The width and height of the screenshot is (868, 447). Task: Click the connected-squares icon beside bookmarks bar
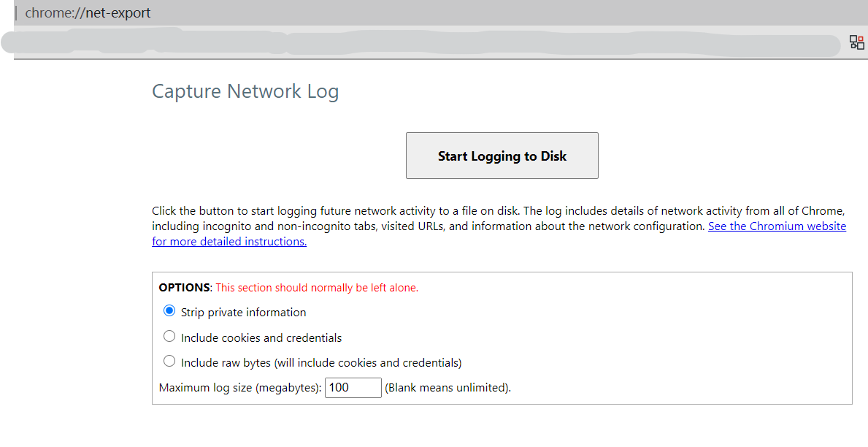point(856,42)
